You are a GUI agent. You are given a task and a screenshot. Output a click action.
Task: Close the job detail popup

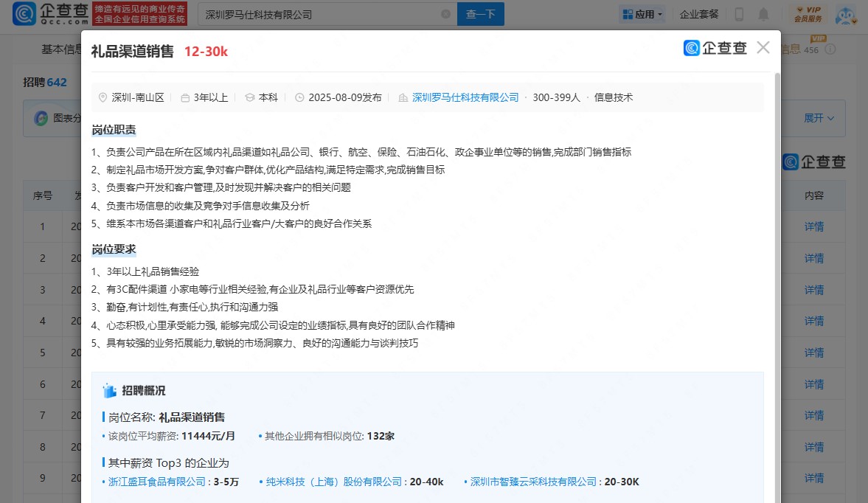point(763,48)
